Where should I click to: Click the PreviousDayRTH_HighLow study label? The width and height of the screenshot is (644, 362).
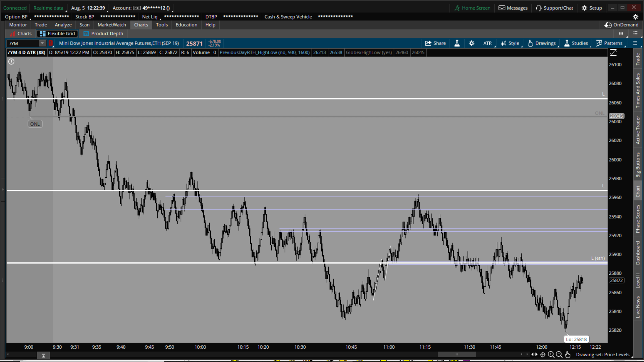point(264,52)
